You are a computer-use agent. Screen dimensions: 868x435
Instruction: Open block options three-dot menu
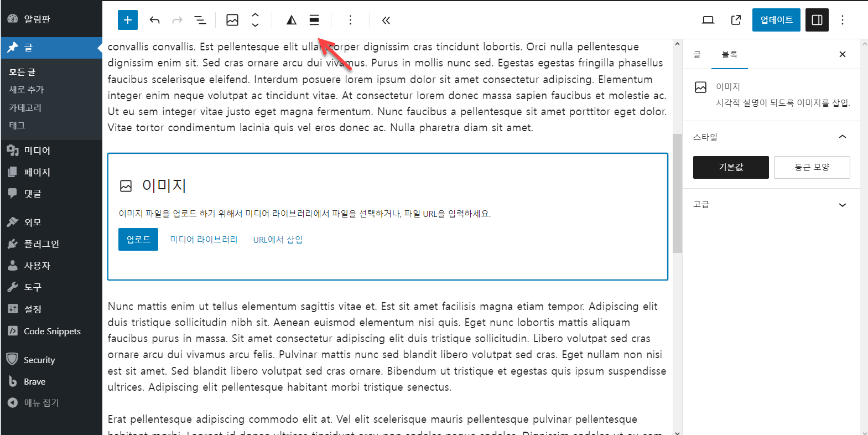coord(350,20)
